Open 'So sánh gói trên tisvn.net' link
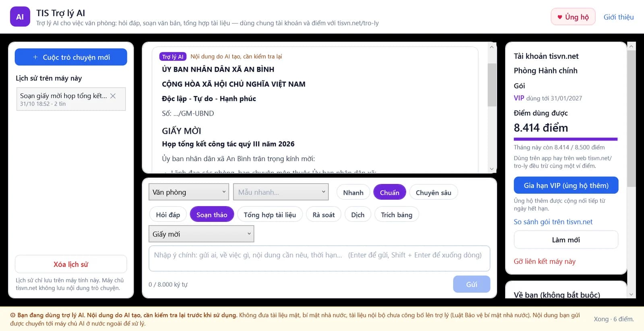This screenshot has width=644, height=331. coord(553,222)
